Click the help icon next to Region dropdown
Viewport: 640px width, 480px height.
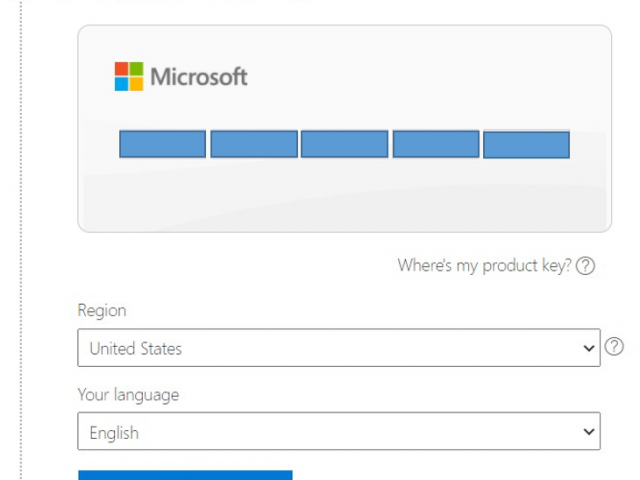click(x=615, y=347)
